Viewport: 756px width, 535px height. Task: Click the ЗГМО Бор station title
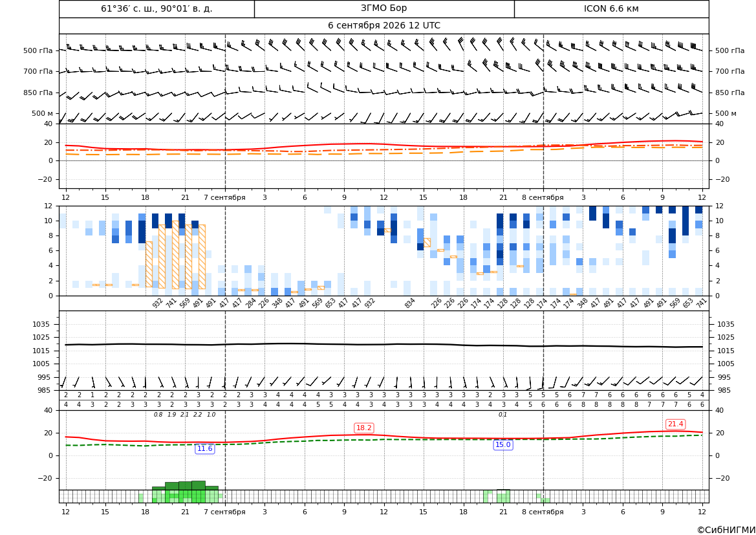[x=383, y=8]
